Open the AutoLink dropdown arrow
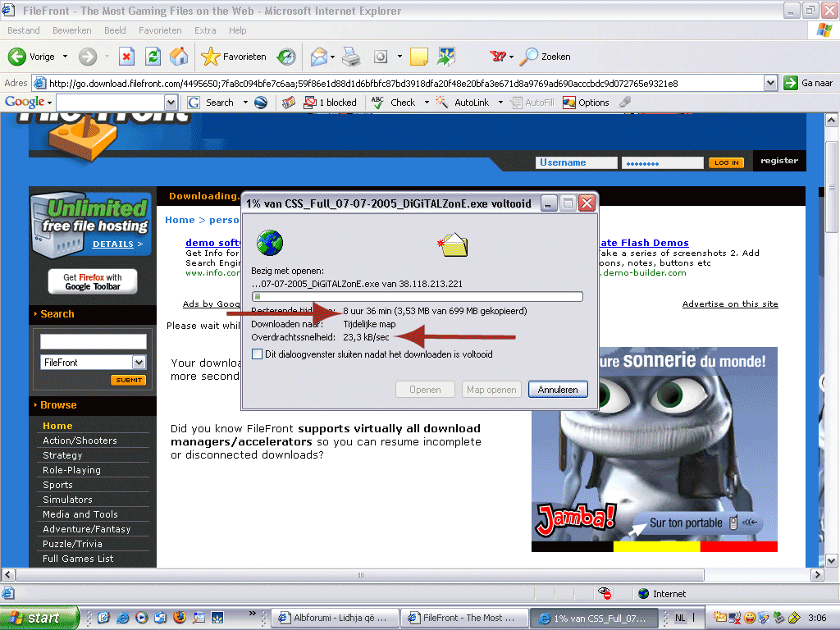This screenshot has height=630, width=840. 501,103
